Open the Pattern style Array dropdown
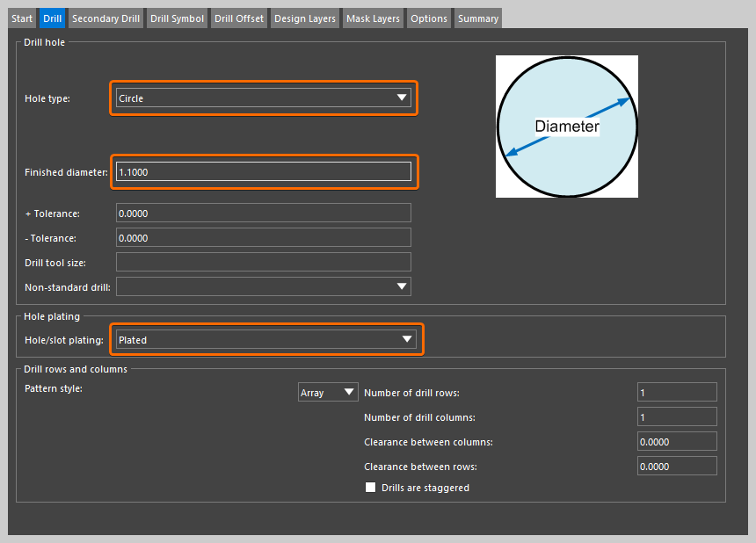 tap(328, 393)
